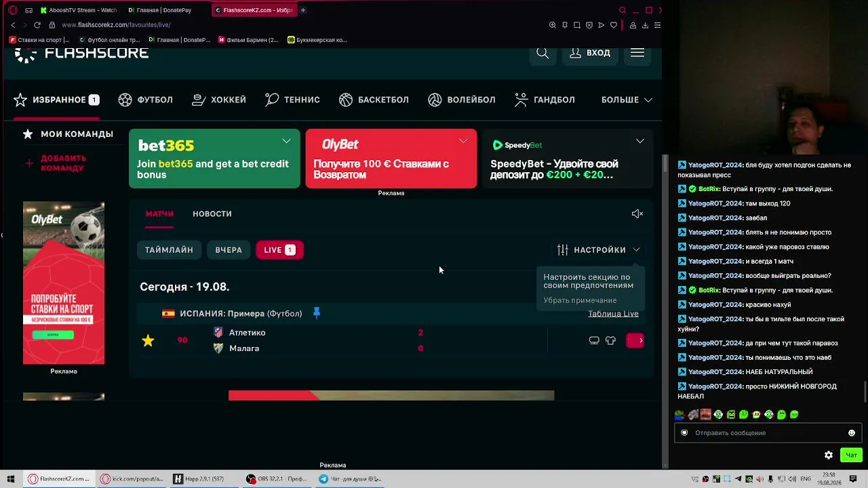The height and width of the screenshot is (488, 868).
Task: Open the ad blocker shield icon
Action: coord(589,25)
